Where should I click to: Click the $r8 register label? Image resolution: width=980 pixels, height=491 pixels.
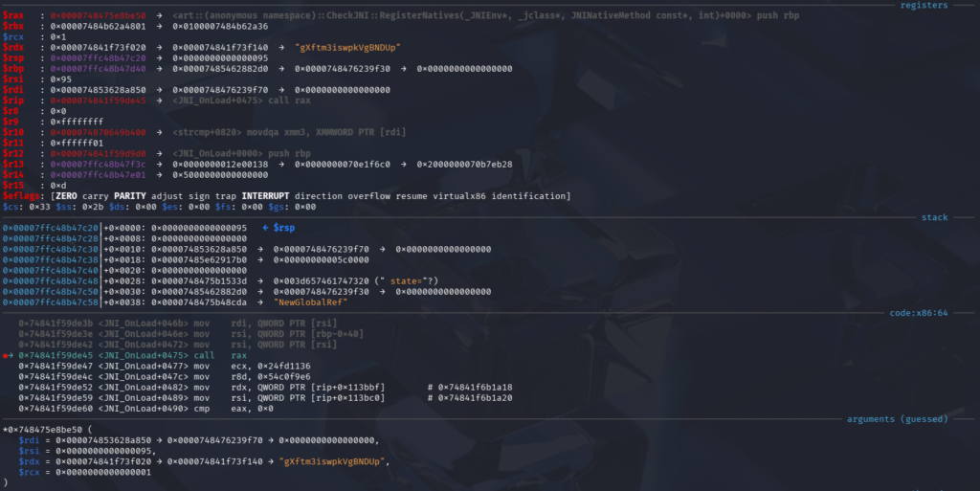tap(11, 111)
